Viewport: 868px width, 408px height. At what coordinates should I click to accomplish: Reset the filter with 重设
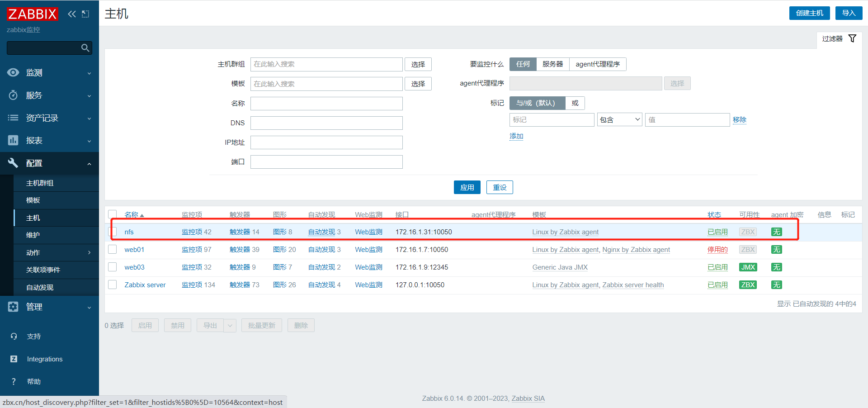[x=500, y=187]
